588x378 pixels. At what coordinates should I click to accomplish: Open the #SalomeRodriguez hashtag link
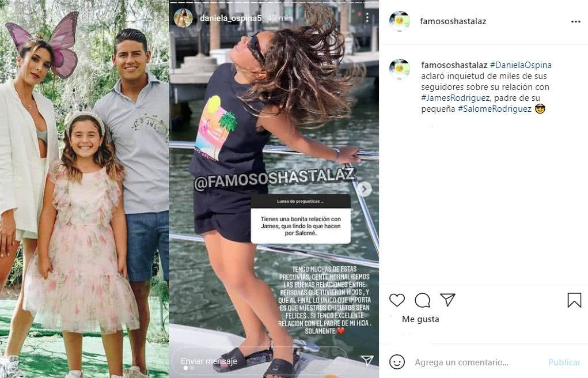pyautogui.click(x=495, y=109)
